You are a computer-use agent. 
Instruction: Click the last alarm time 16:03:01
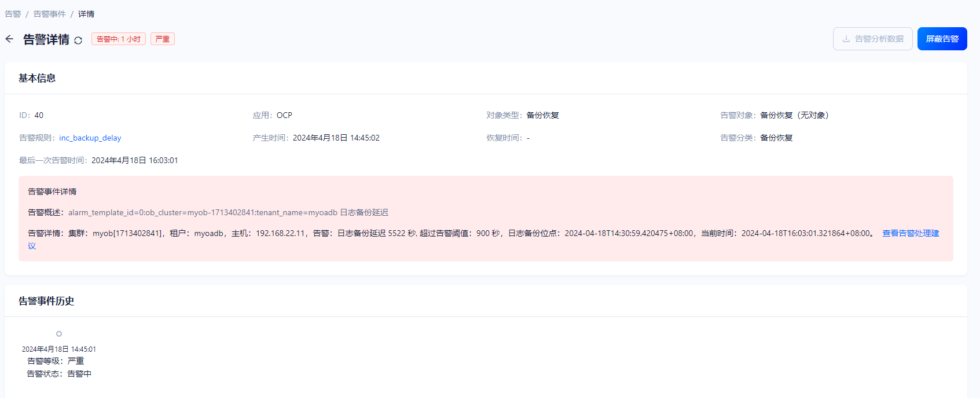(135, 160)
